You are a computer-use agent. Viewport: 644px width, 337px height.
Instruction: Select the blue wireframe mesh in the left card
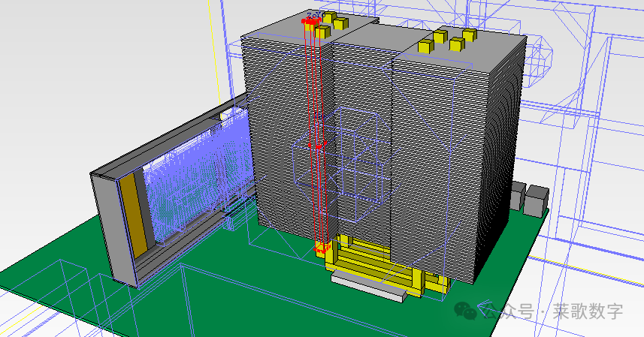tap(195, 173)
